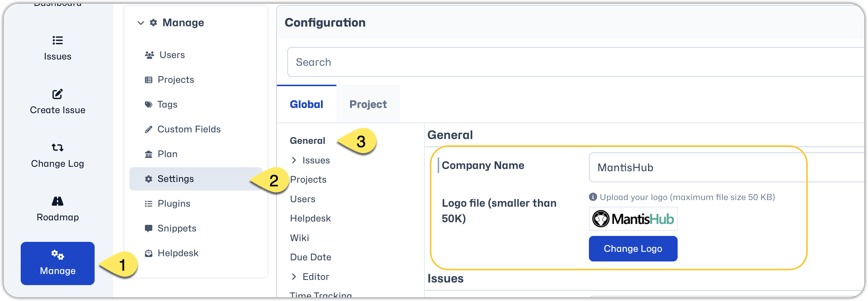
Task: Click the Company Name label
Action: pos(483,165)
